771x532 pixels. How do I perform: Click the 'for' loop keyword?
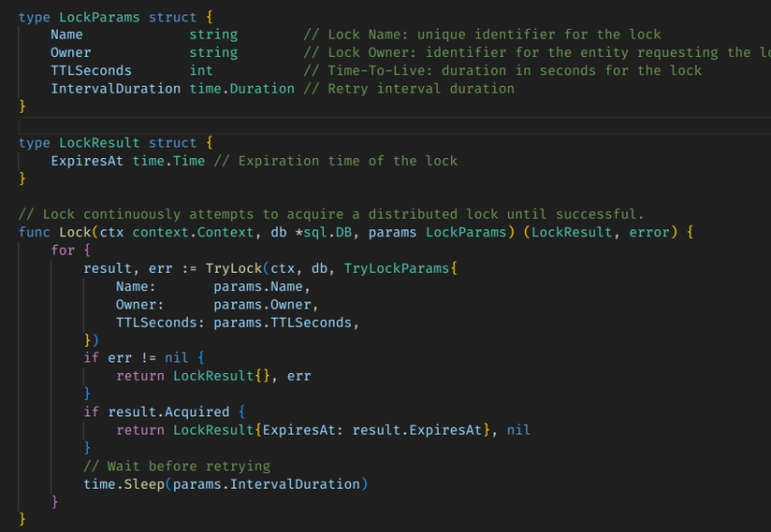tap(63, 251)
